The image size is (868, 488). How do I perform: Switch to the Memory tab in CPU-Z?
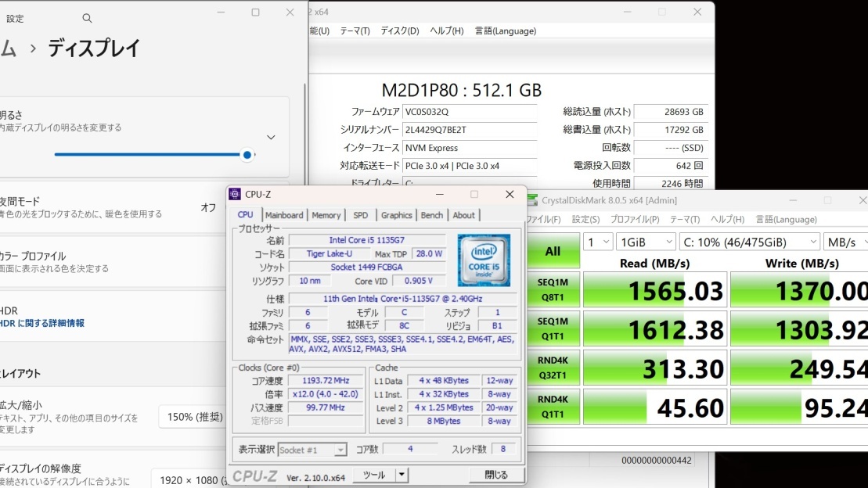pos(326,215)
